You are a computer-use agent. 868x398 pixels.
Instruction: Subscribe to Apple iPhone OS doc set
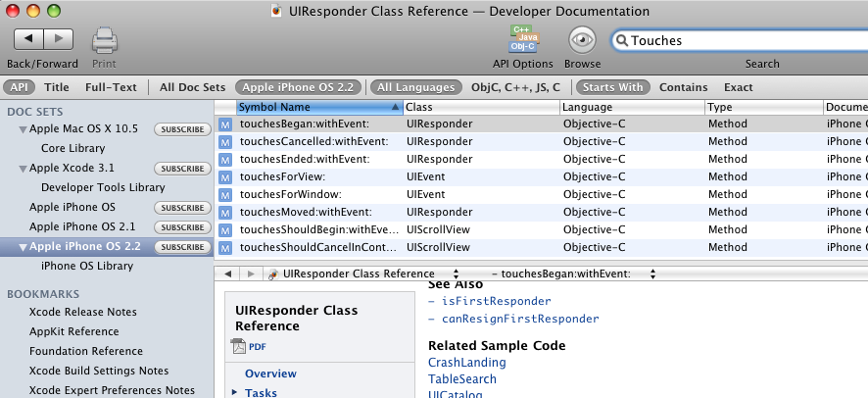coord(182,208)
